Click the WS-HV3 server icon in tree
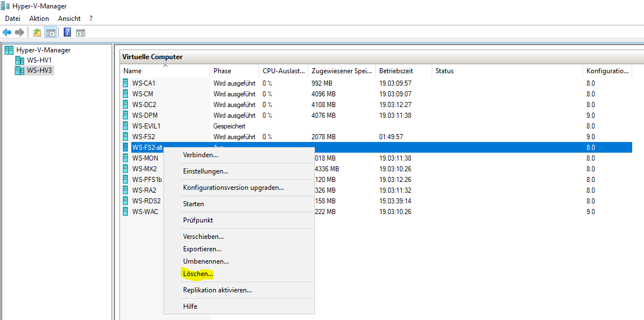Viewport: 644px width, 320px height. pos(20,70)
